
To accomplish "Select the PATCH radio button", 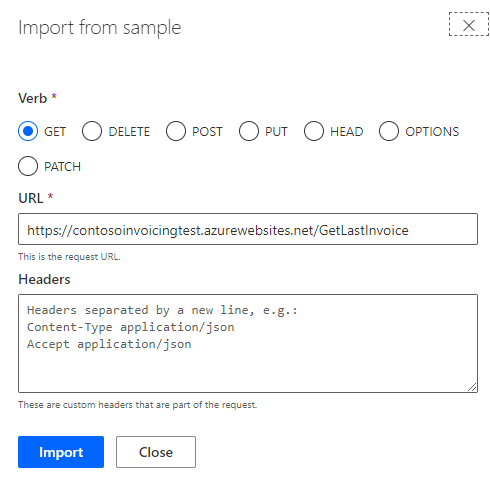I will point(28,166).
